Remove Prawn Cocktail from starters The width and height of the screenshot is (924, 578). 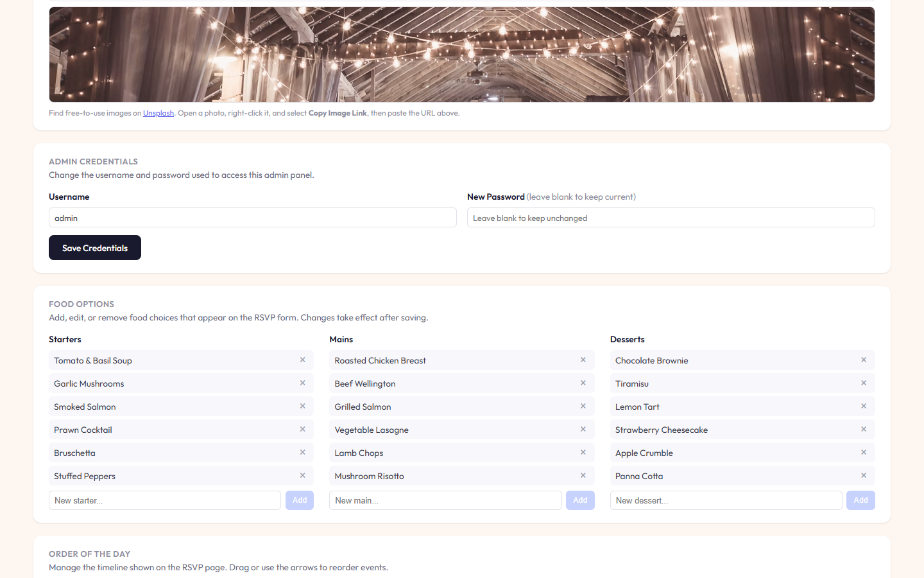click(x=302, y=429)
